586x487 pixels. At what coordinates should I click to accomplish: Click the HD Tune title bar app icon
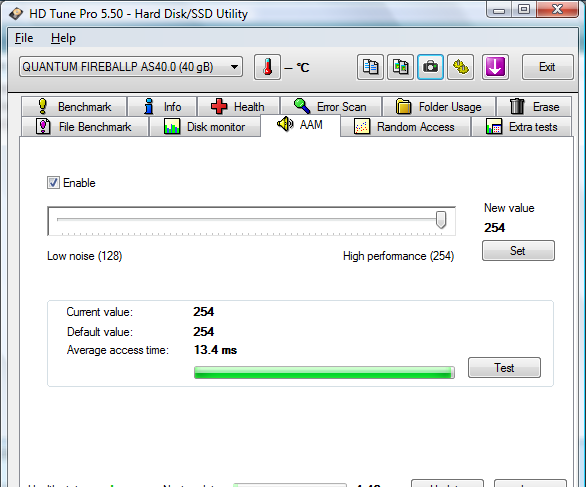tap(16, 14)
